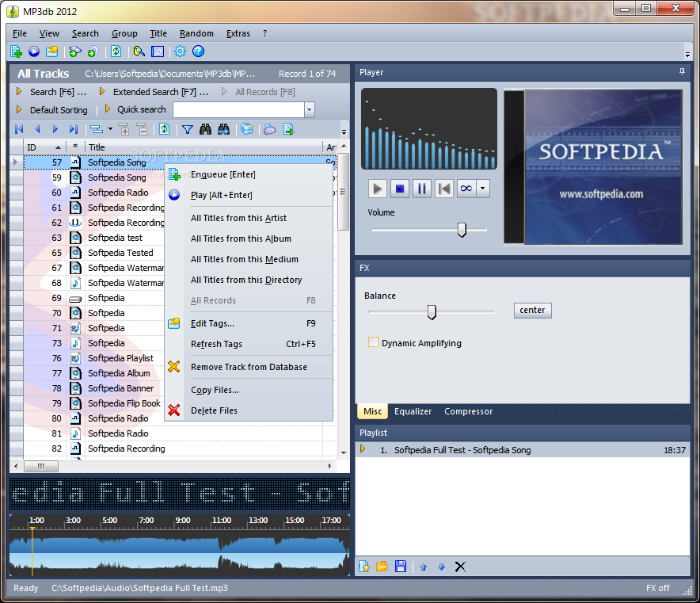Jump to last record arrow
This screenshot has height=603, width=700.
(x=73, y=129)
